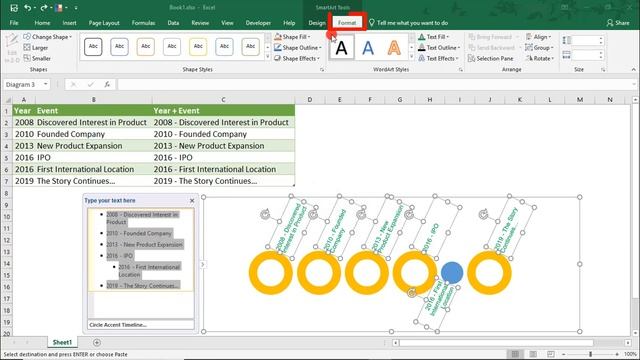Screen dimensions: 640x360
Task: Open Text Fill dropdown
Action: pyautogui.click(x=433, y=37)
